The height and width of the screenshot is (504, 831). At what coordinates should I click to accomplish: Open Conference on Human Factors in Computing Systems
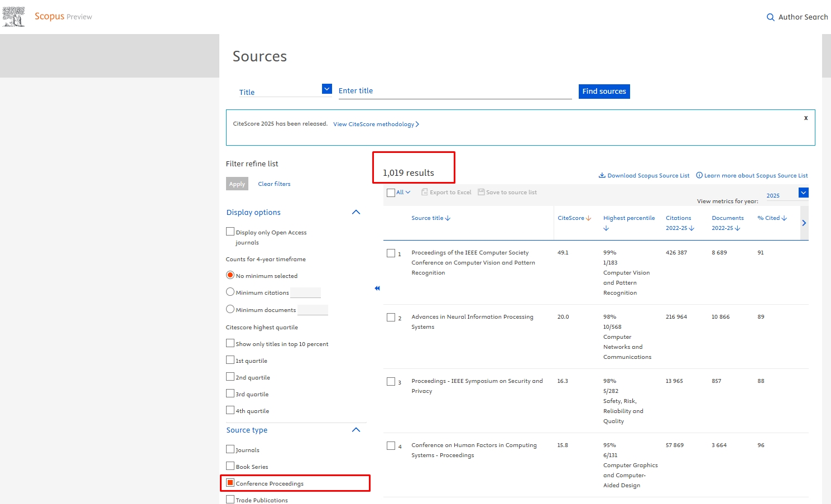pyautogui.click(x=474, y=450)
